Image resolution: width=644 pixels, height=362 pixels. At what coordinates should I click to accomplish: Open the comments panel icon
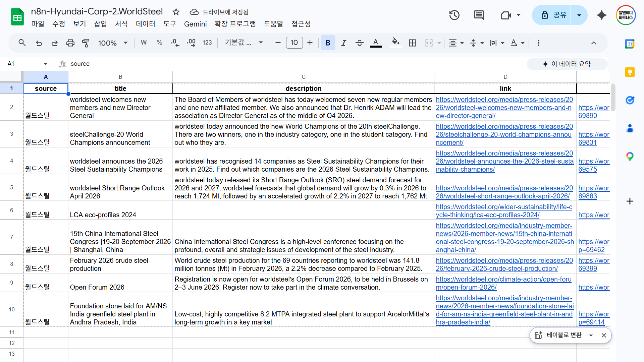[479, 15]
